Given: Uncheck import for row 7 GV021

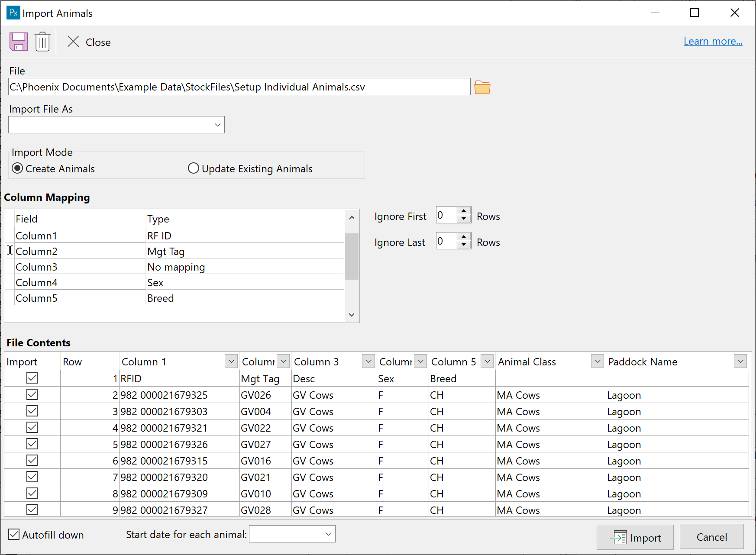Looking at the screenshot, I should 32,477.
